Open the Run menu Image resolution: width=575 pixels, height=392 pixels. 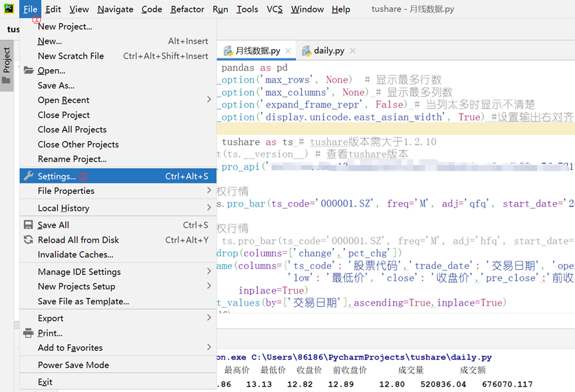(x=221, y=9)
